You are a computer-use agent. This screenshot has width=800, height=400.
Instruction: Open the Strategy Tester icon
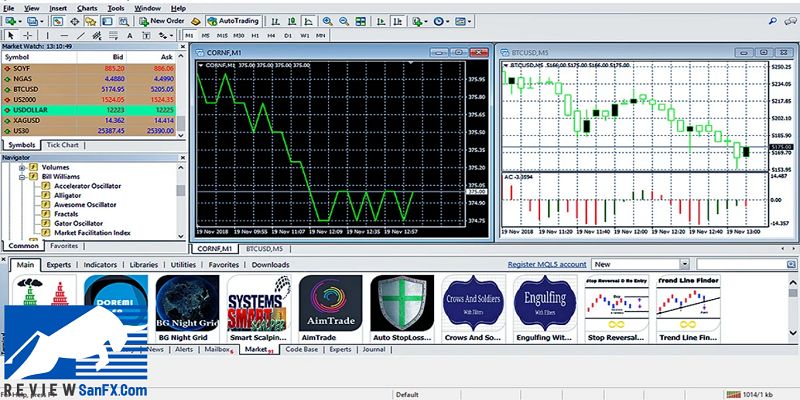pos(123,21)
